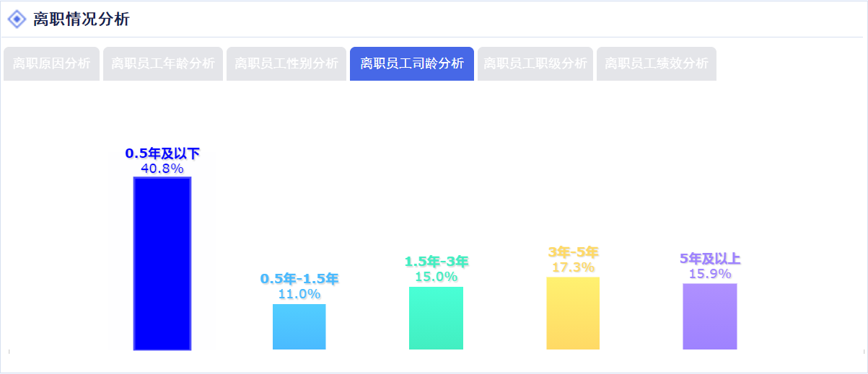
Task: Click the yellow 3年-5年 bar
Action: click(x=573, y=313)
